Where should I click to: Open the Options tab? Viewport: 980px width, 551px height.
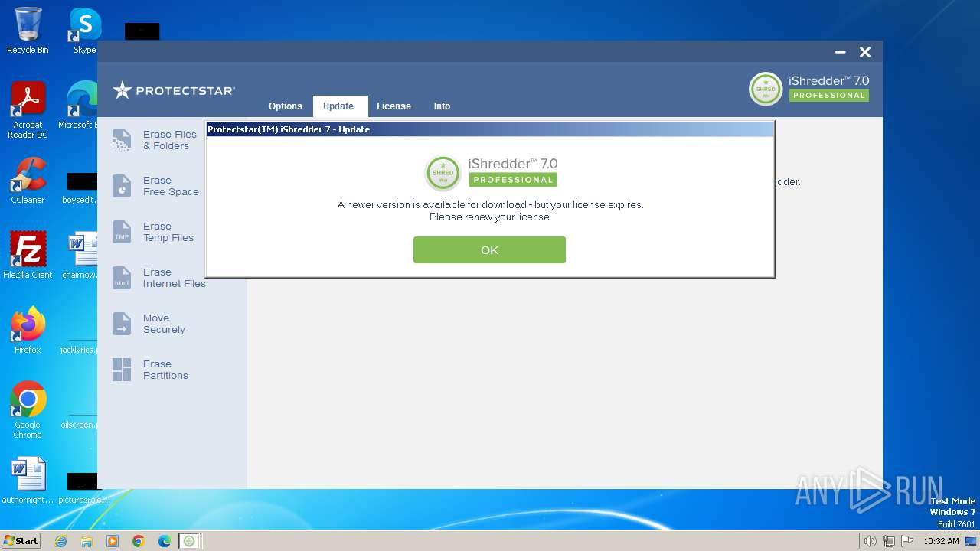[286, 106]
